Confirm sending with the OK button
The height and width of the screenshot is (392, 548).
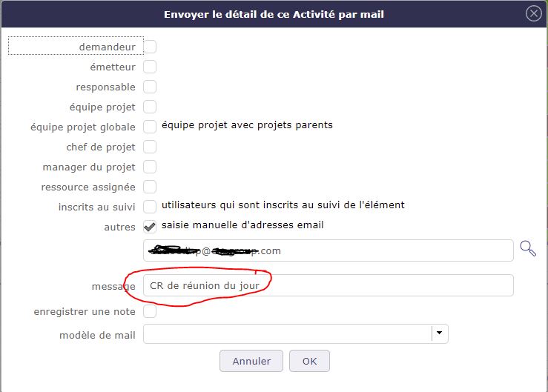pos(309,361)
